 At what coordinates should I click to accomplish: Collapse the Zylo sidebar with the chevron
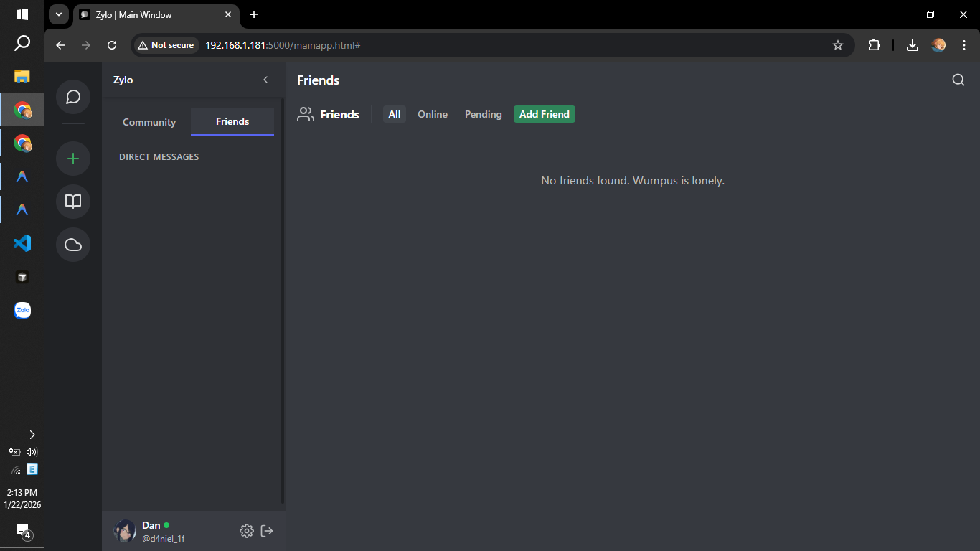265,80
